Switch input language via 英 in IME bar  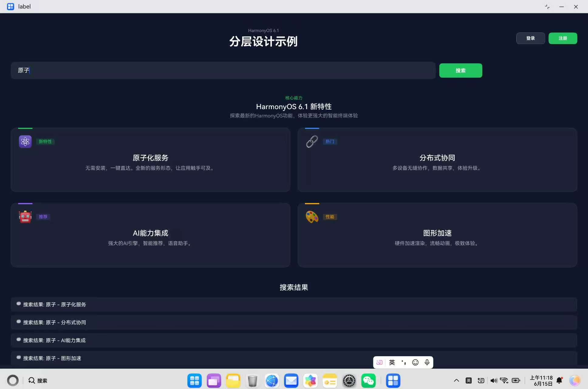[392, 362]
